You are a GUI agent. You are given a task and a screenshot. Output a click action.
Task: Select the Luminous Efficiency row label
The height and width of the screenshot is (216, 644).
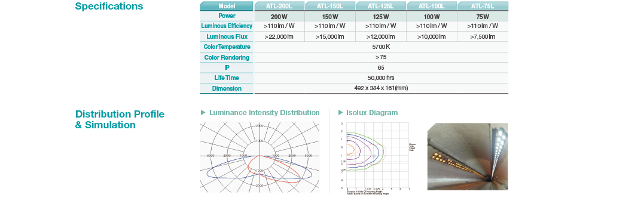(x=227, y=26)
